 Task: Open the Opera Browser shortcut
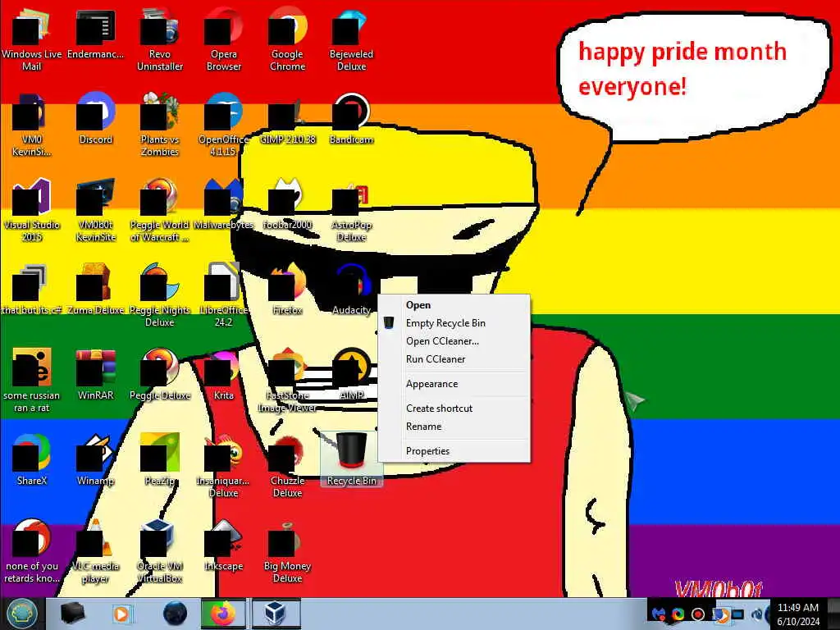click(223, 39)
